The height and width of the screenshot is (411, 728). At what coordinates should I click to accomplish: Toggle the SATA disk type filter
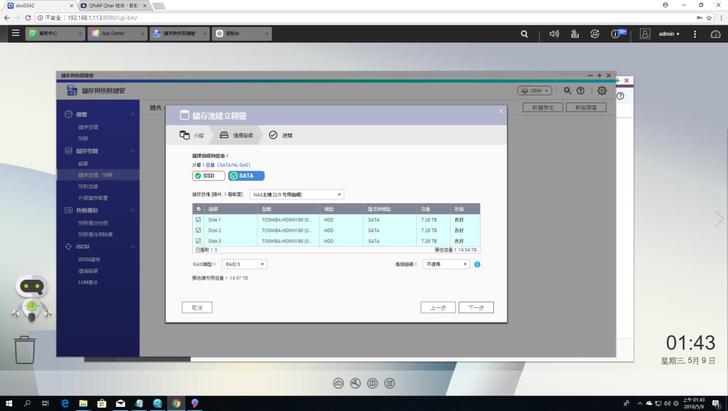[x=246, y=176]
